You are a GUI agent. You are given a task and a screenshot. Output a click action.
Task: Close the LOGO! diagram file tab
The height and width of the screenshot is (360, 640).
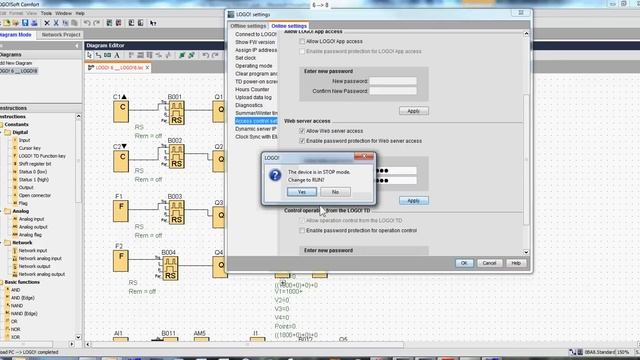147,67
